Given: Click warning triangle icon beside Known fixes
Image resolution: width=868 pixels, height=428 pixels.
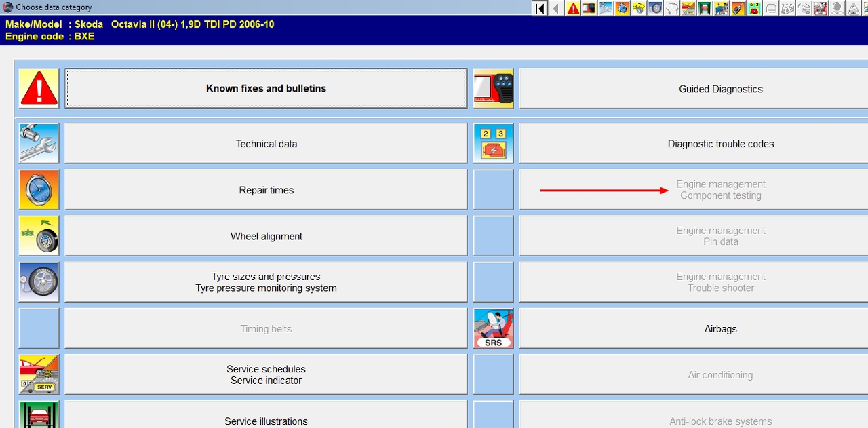Looking at the screenshot, I should coord(39,88).
